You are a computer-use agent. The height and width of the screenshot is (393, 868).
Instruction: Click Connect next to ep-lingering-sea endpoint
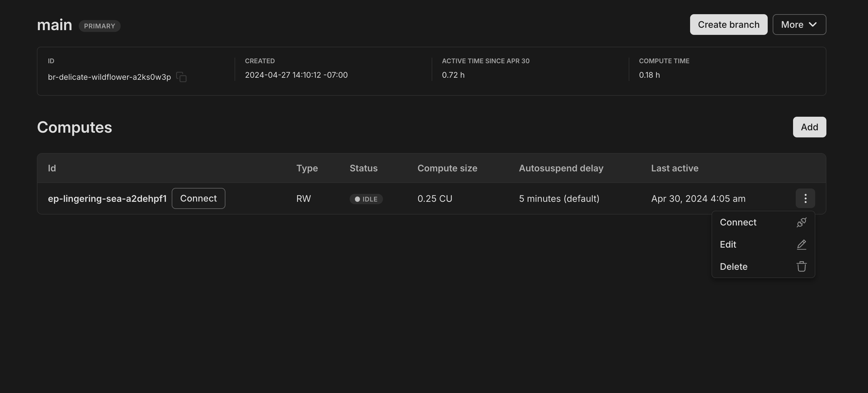[x=198, y=198]
